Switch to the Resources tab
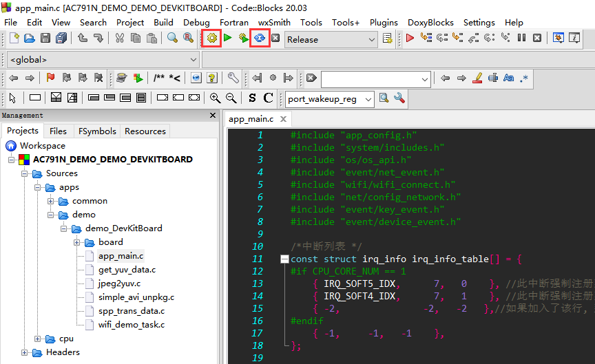The image size is (595, 364). (145, 131)
